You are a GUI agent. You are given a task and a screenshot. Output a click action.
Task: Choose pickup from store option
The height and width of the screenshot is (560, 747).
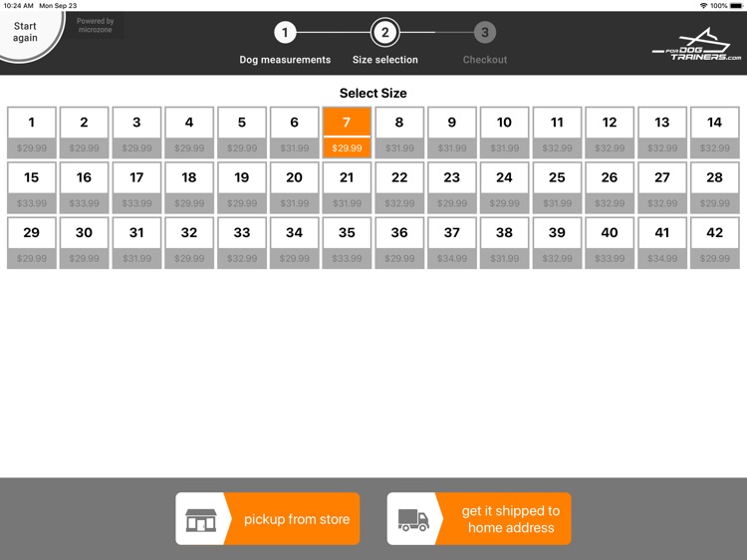268,518
